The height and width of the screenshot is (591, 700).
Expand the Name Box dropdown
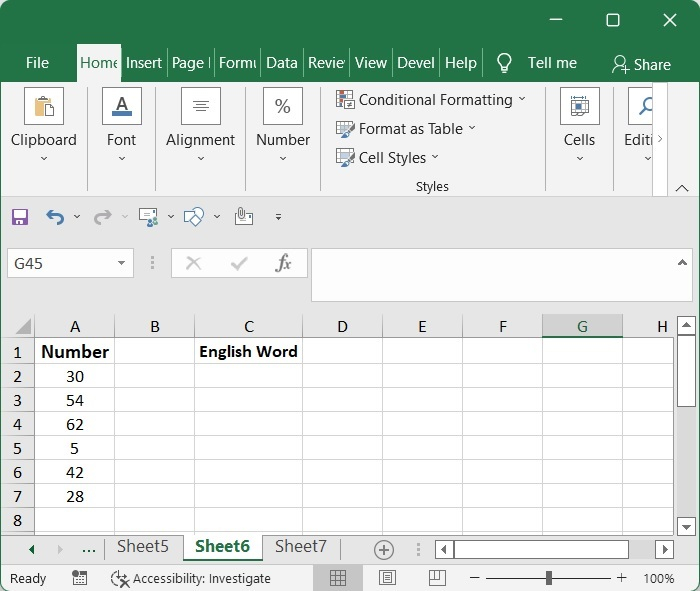pos(122,264)
